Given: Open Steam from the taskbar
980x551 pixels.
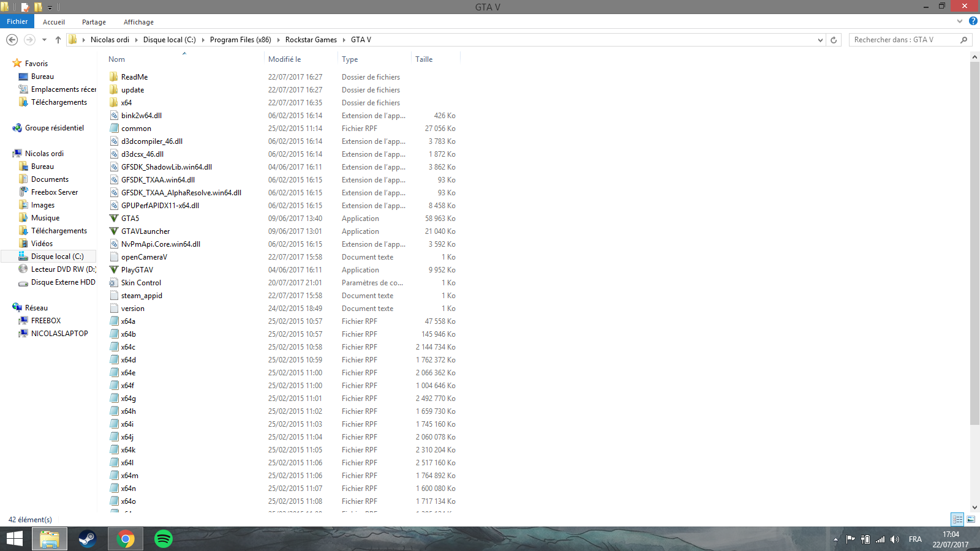Looking at the screenshot, I should click(88, 539).
